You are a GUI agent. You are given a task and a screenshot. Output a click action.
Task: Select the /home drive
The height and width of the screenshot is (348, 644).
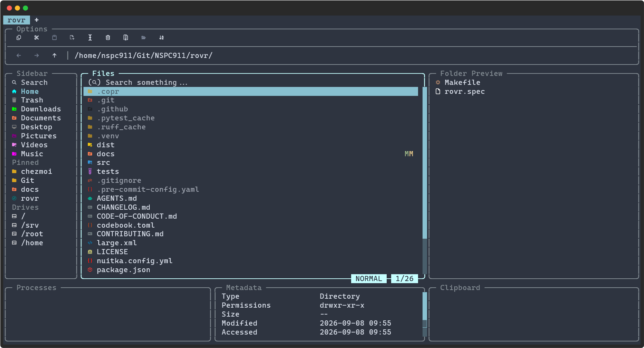tap(41, 243)
